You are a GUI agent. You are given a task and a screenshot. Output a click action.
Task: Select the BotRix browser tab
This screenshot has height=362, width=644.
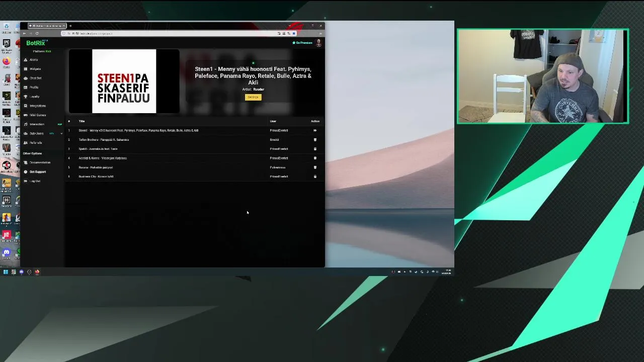click(x=47, y=26)
